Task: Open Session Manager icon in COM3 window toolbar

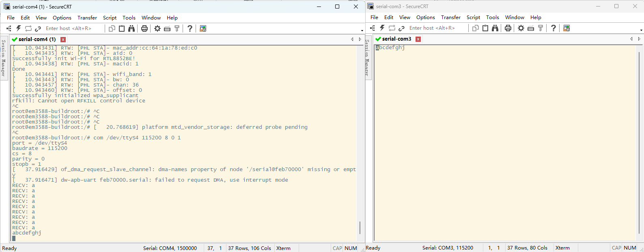Action: coord(372,28)
